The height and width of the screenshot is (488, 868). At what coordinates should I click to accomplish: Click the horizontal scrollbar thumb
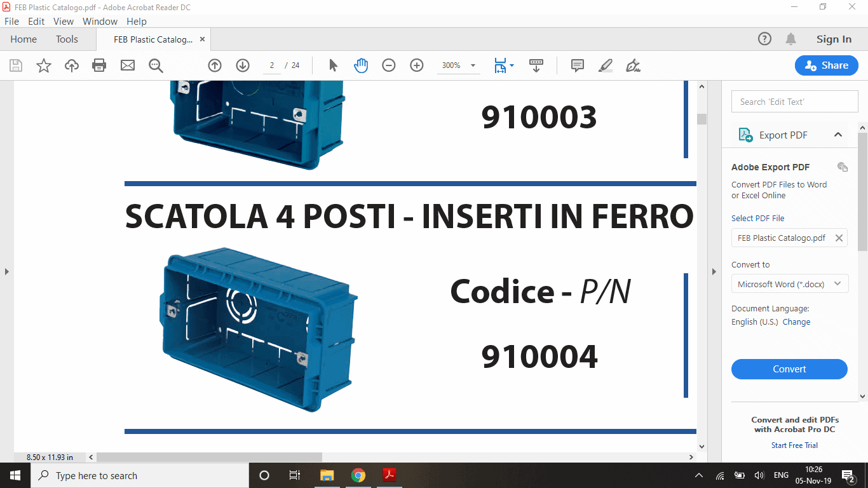(x=209, y=457)
